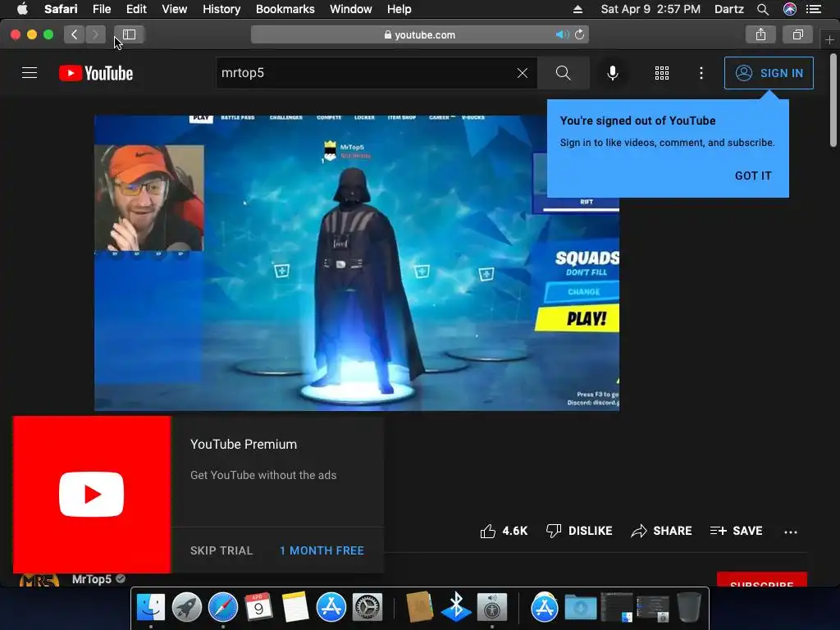Show the Safari tab overview
The image size is (840, 630).
(x=797, y=34)
